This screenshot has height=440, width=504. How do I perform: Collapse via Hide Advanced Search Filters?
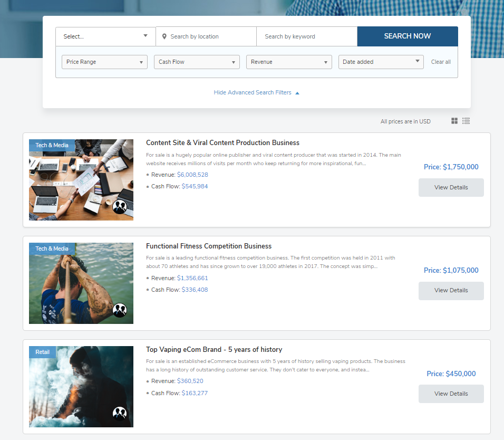tap(257, 93)
